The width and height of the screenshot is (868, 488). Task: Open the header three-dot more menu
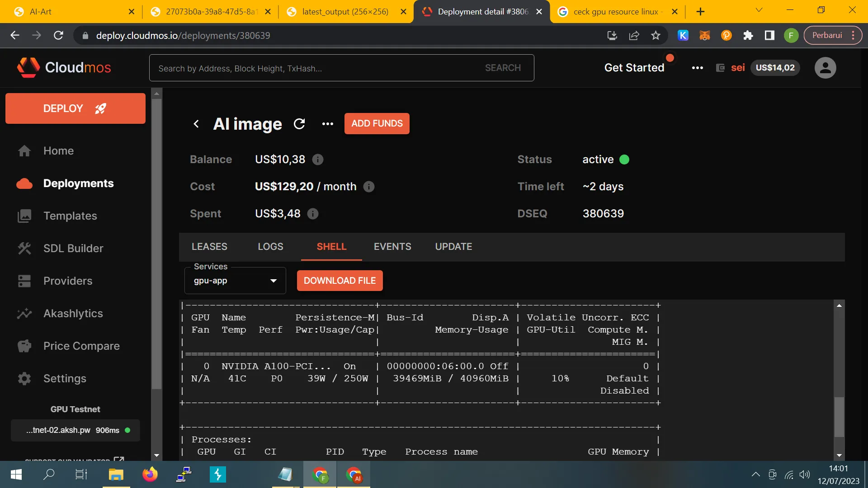(697, 68)
